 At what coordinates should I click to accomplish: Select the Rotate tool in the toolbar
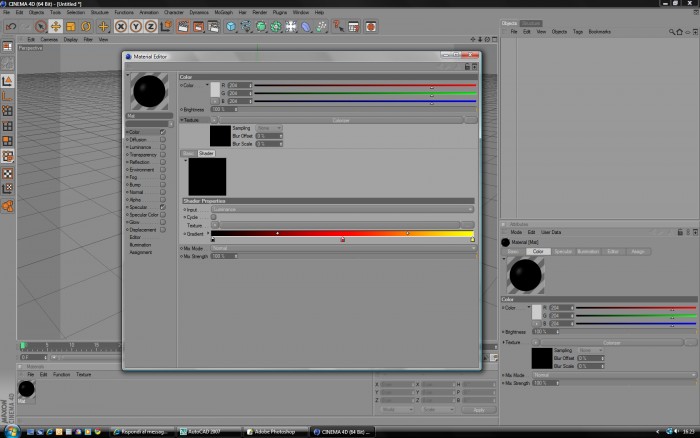coord(86,27)
